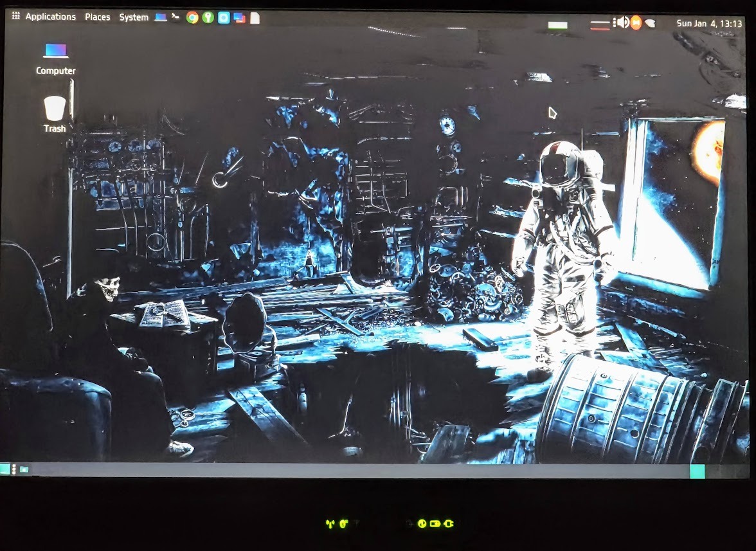Click the laptop launcher in the top panel
Image resolution: width=756 pixels, height=551 pixels.
click(x=161, y=17)
